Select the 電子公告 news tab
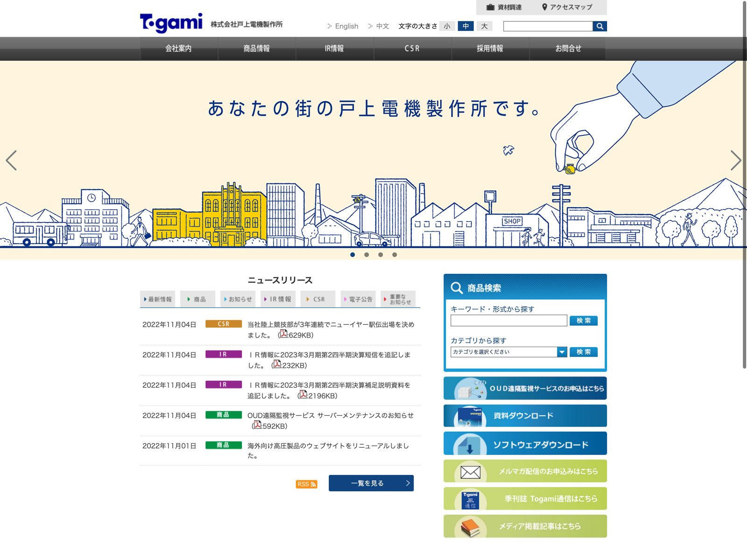747x560 pixels. tap(358, 299)
